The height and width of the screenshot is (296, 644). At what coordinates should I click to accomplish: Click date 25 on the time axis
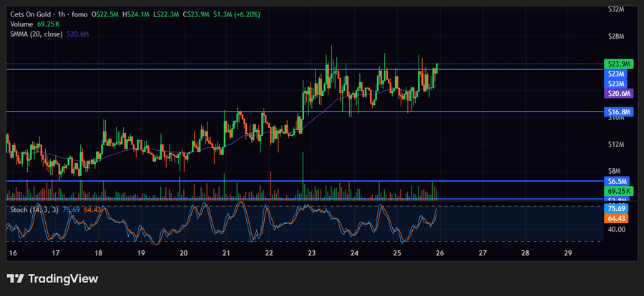[x=397, y=253]
